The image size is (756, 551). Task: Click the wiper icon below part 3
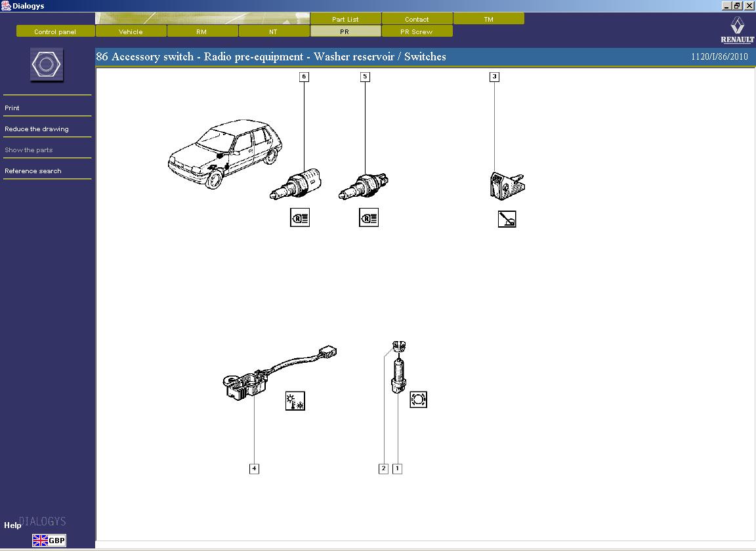click(x=507, y=219)
